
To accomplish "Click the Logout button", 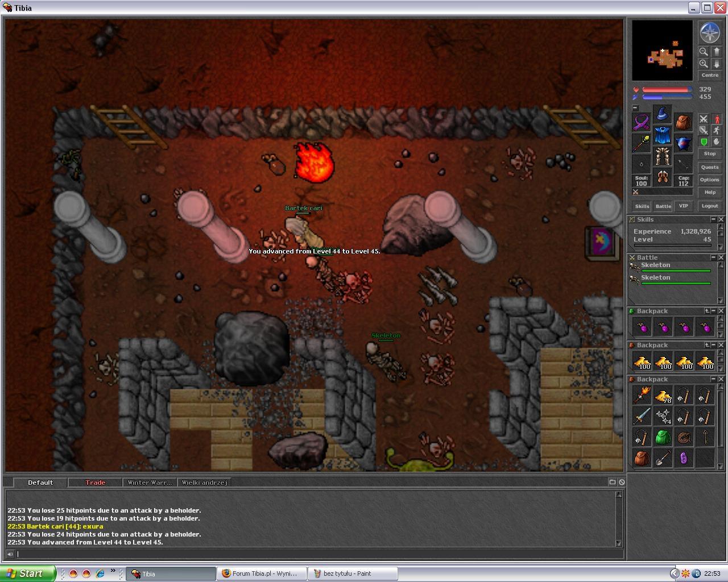I will (710, 206).
